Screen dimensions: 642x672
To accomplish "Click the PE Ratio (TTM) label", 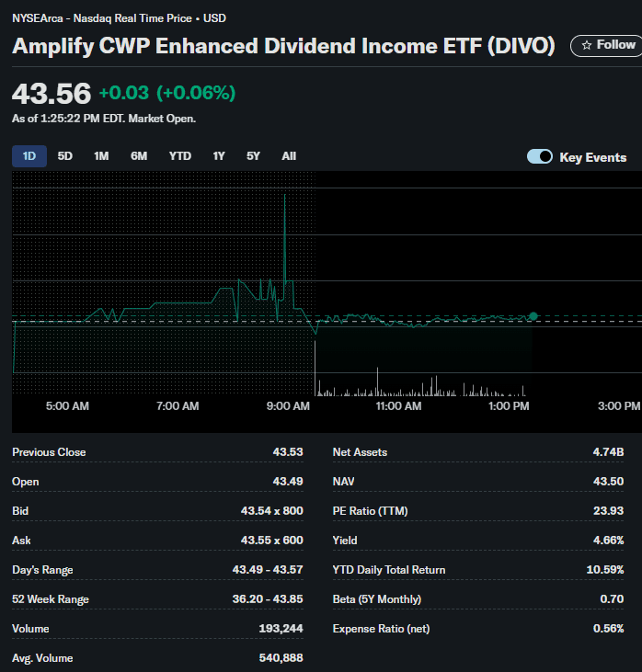I will coord(371,511).
